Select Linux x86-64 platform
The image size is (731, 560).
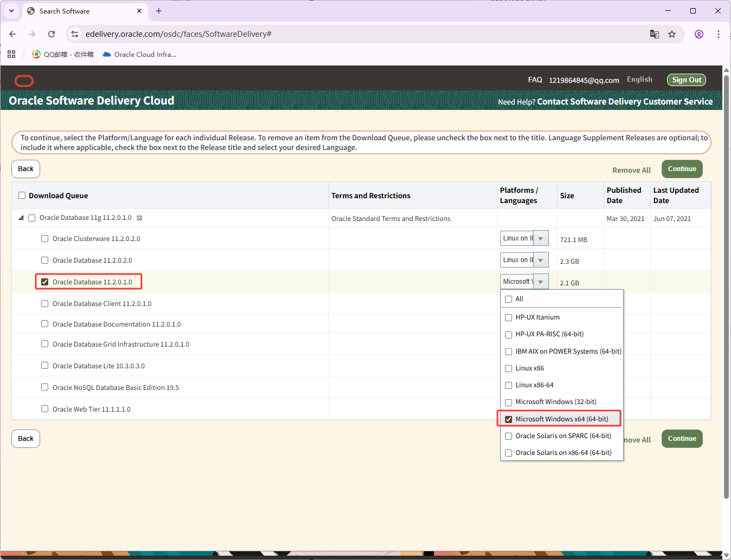pos(509,385)
